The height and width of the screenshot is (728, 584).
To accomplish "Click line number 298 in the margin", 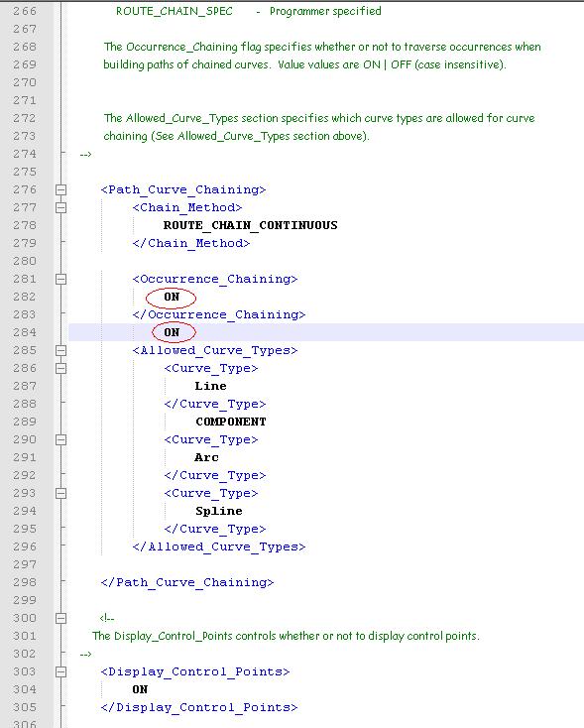I will point(25,582).
